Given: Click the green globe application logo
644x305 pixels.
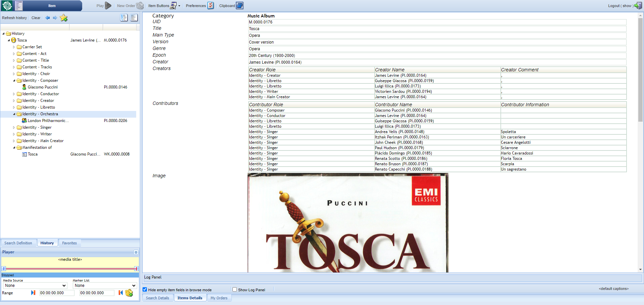Looking at the screenshot, I should [x=7, y=6].
